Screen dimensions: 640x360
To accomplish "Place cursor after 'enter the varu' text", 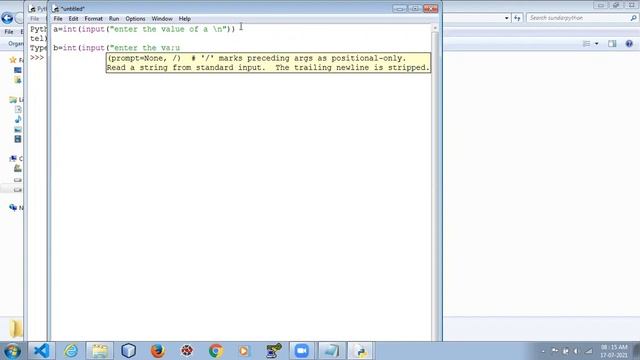I will (x=180, y=48).
